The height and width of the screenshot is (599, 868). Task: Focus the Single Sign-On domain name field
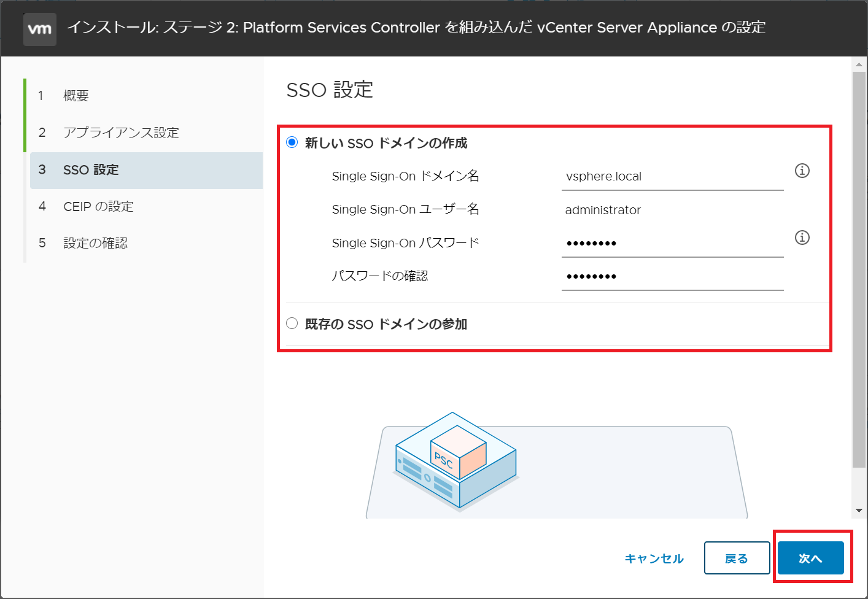point(673,177)
